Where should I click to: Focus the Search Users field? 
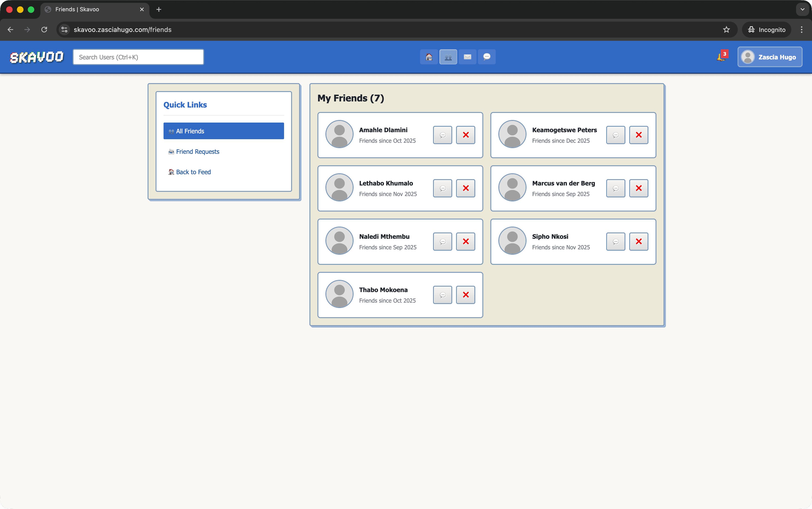tap(138, 57)
